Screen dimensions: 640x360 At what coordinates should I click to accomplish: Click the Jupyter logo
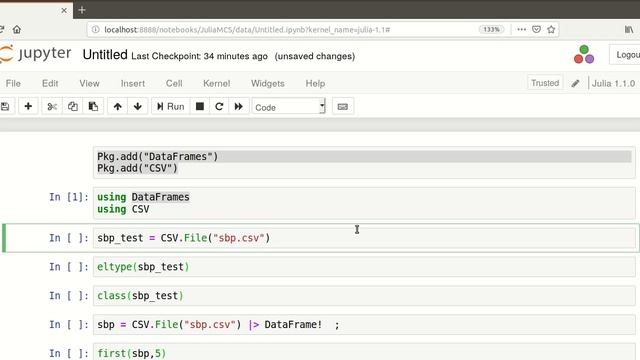coord(36,54)
